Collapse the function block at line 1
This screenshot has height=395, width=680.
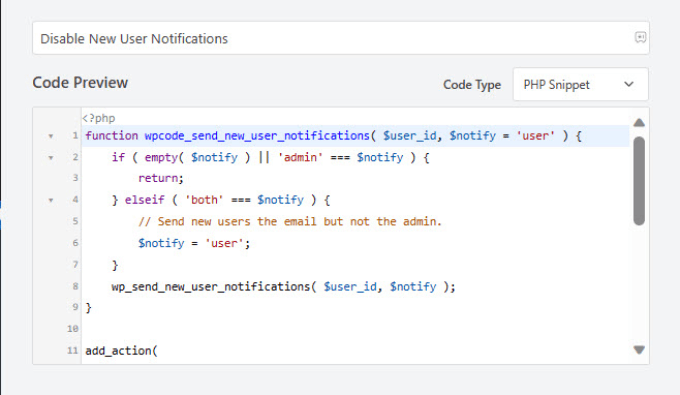coord(51,136)
